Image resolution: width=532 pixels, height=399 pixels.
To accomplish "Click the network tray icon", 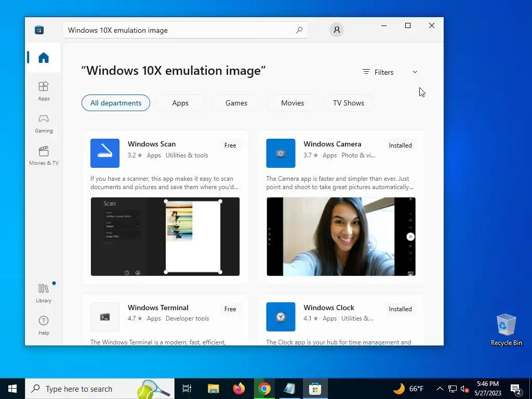I will point(453,389).
